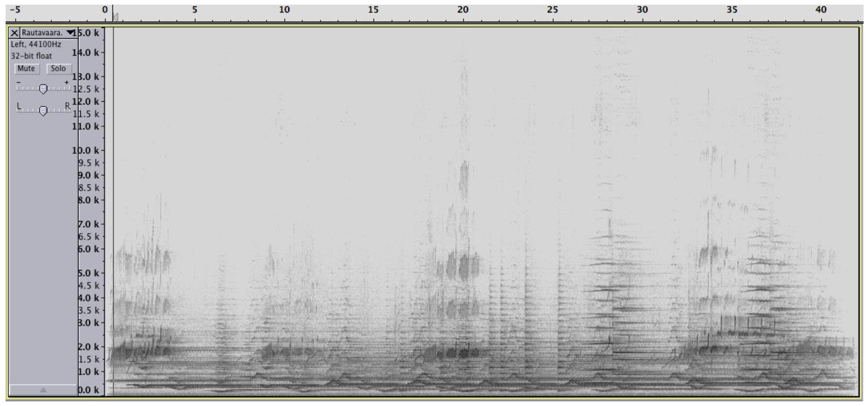Click the L label of pan slider
868x406 pixels.
click(19, 106)
